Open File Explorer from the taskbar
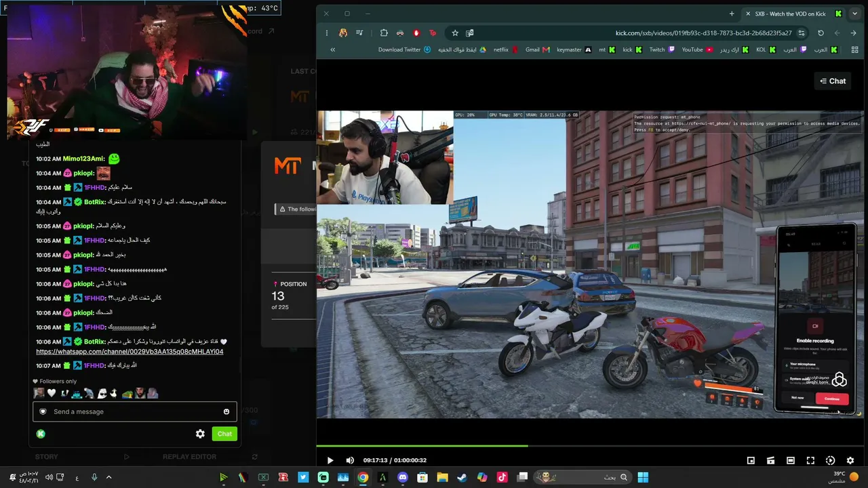This screenshot has width=868, height=488. tap(442, 477)
